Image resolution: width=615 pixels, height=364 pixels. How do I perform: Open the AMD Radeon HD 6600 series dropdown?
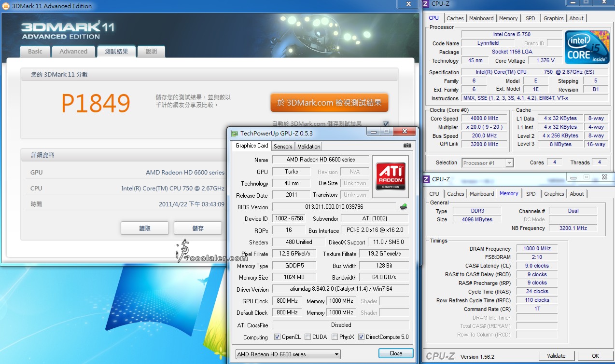[288, 354]
